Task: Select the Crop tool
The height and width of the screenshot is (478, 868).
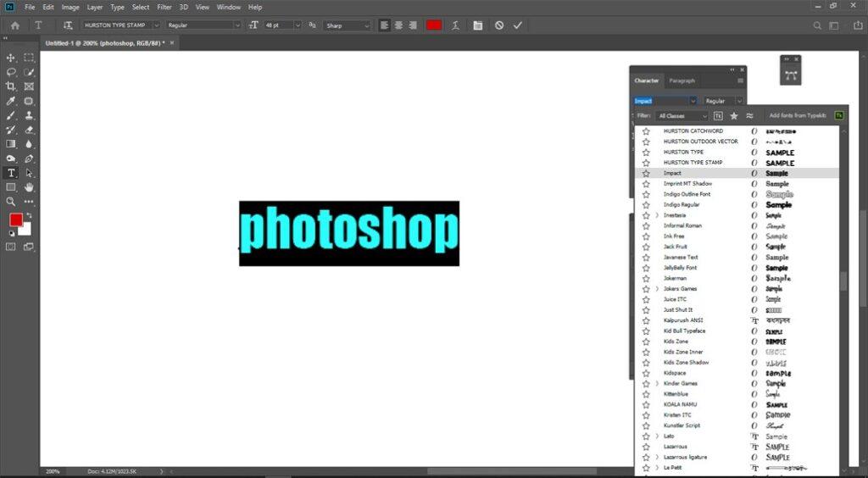Action: [10, 86]
